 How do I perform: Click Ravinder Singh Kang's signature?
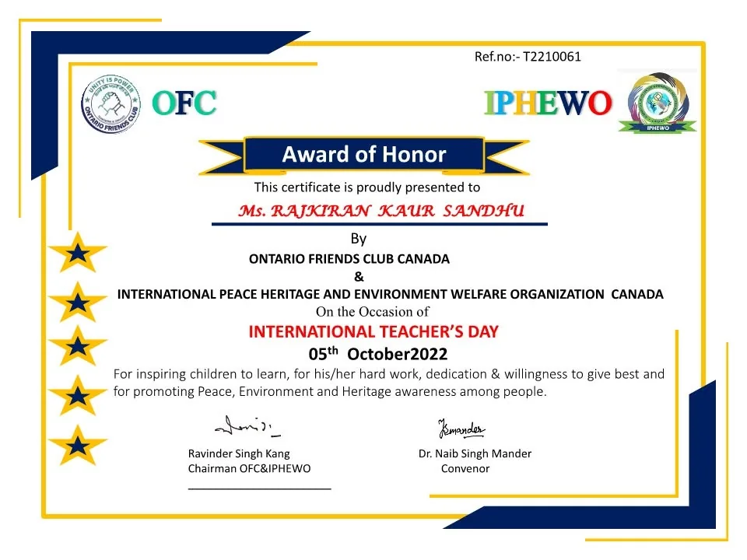point(247,426)
